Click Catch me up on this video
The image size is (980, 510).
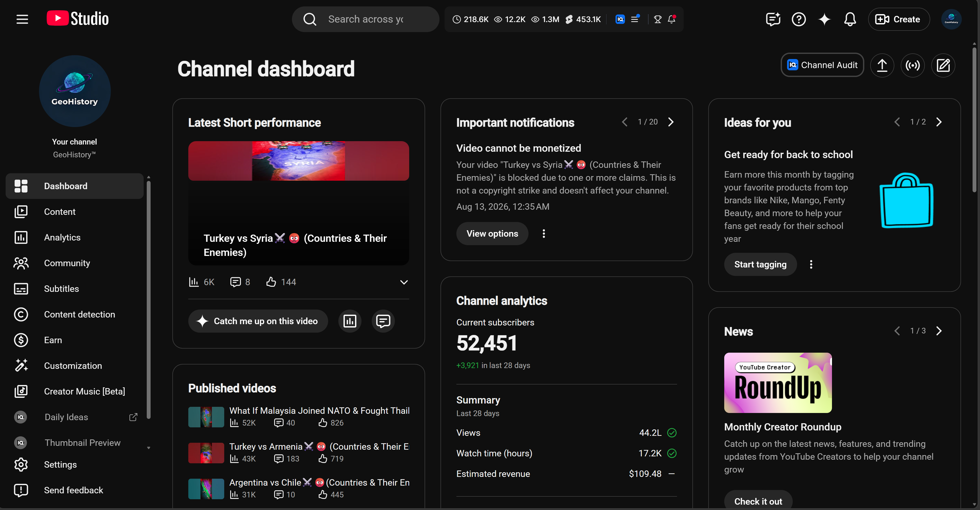[x=258, y=321]
